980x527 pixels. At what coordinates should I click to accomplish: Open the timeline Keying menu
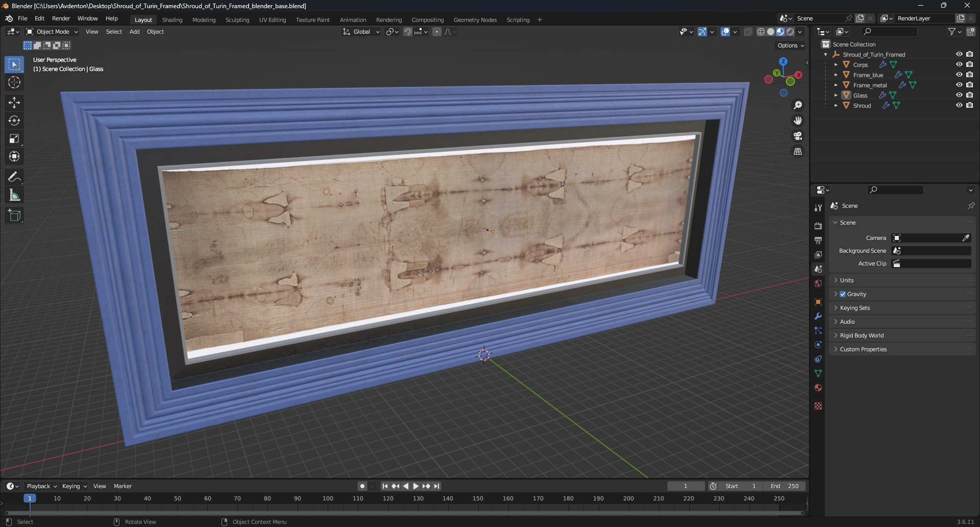pos(74,486)
